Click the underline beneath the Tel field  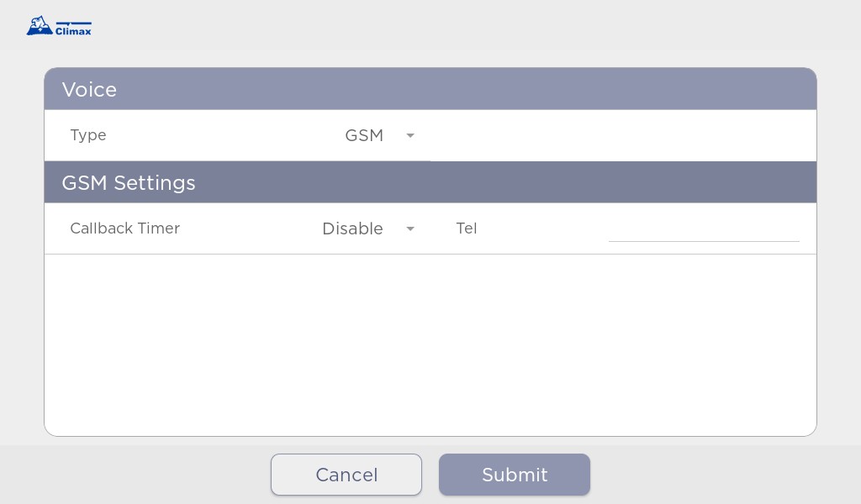click(x=704, y=241)
